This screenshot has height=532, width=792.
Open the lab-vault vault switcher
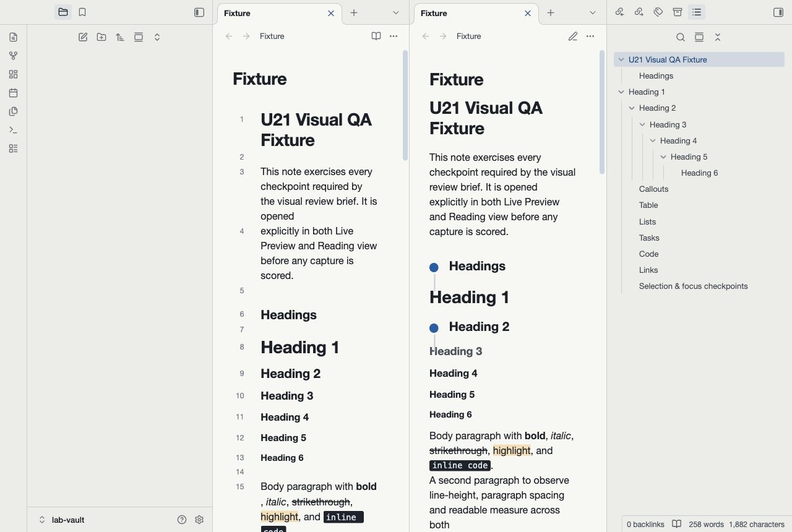[61, 520]
